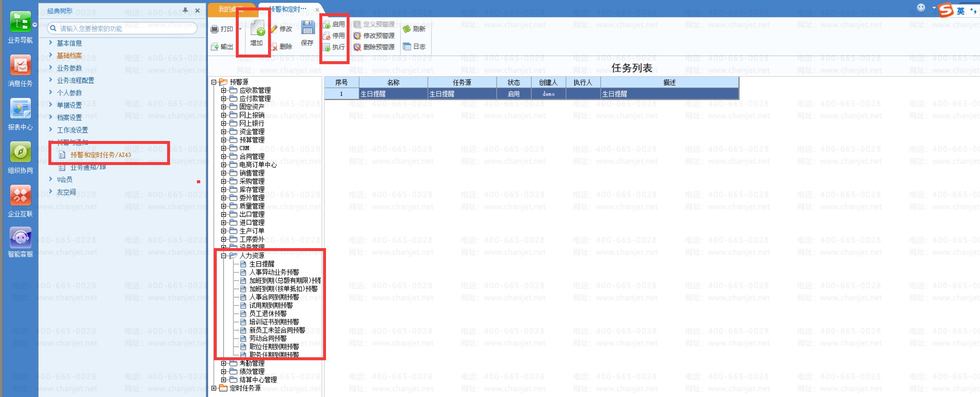Screen dimensions: 980x397
Task: Select 业务通知/BN in navigation tree
Action: [88, 167]
